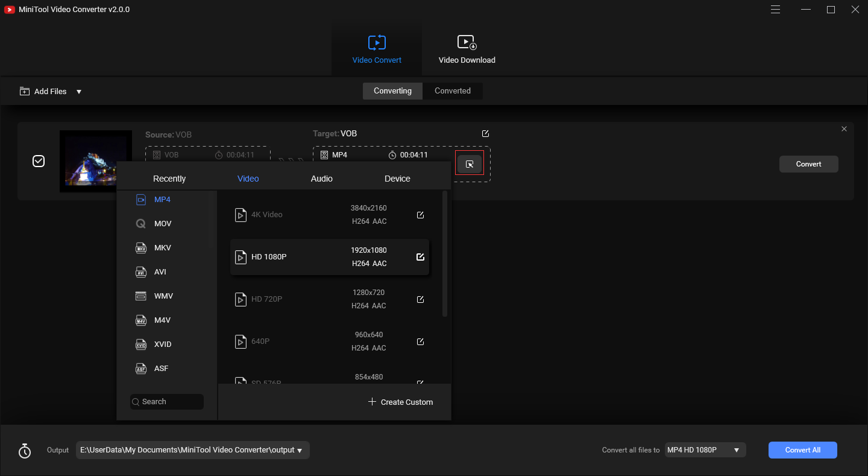Expand the Add Files dropdown arrow
868x476 pixels.
79,91
